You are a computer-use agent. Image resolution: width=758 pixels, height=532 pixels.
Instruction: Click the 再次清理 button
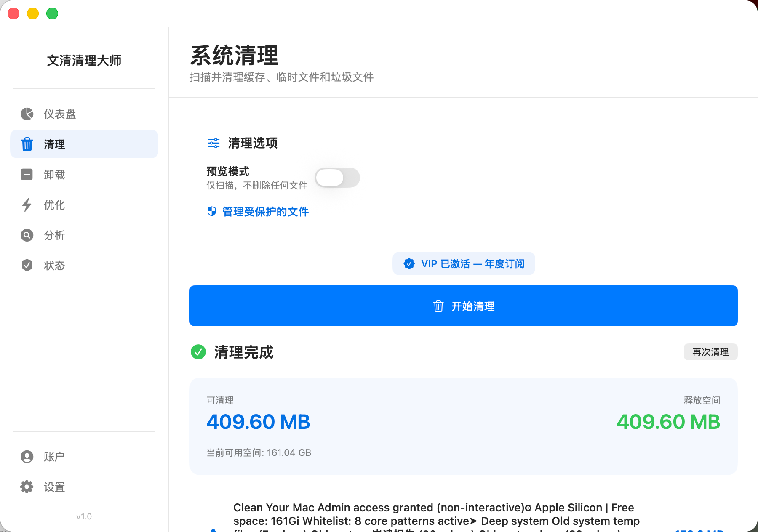pos(710,352)
